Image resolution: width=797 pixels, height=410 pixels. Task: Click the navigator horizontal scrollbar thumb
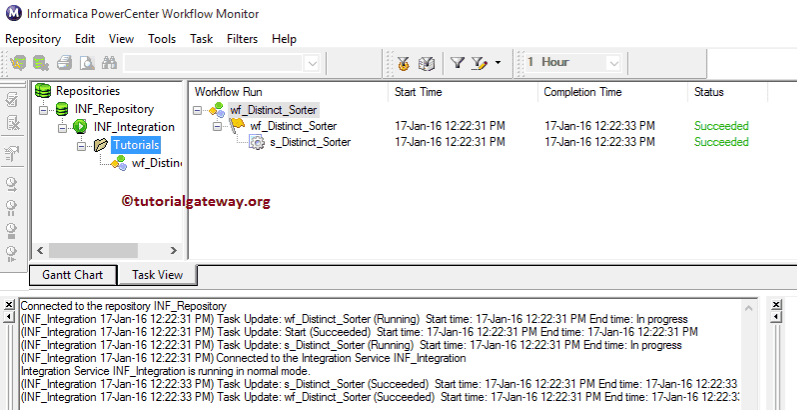pyautogui.click(x=93, y=250)
